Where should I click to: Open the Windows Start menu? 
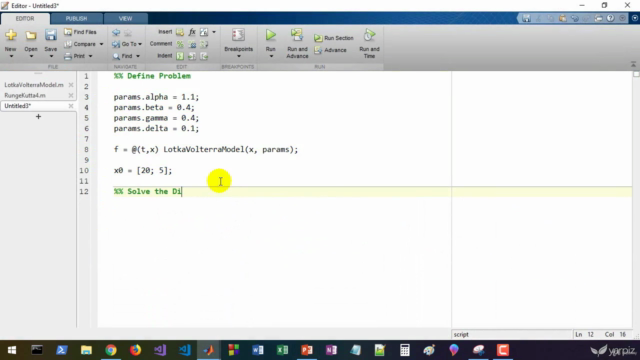(12, 350)
